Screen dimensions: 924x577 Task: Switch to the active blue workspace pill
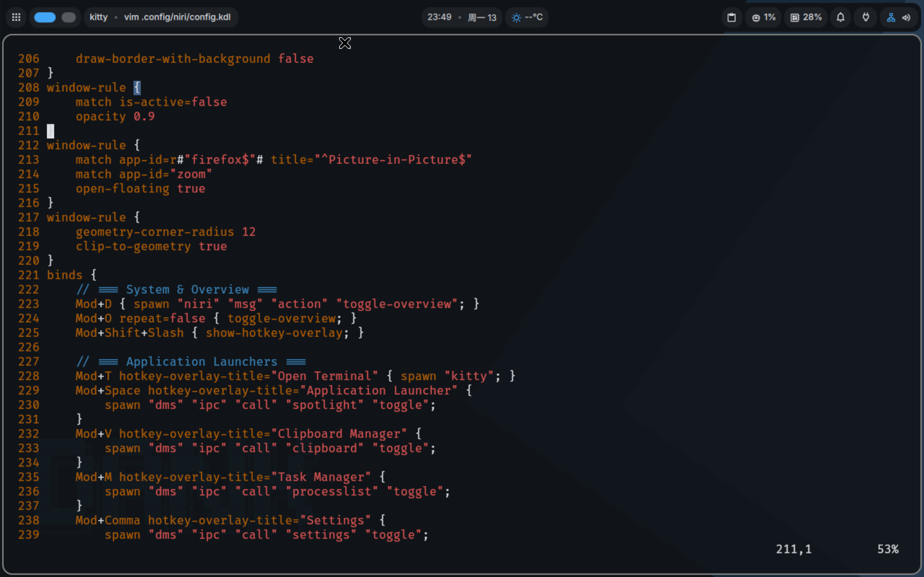45,18
